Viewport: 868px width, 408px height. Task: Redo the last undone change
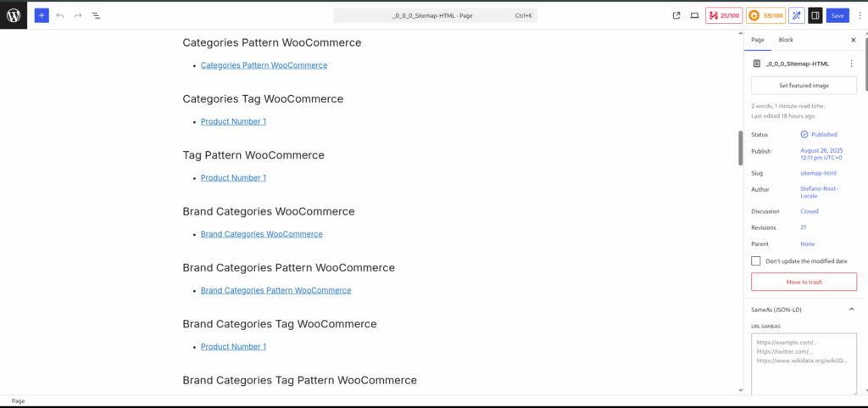[78, 15]
